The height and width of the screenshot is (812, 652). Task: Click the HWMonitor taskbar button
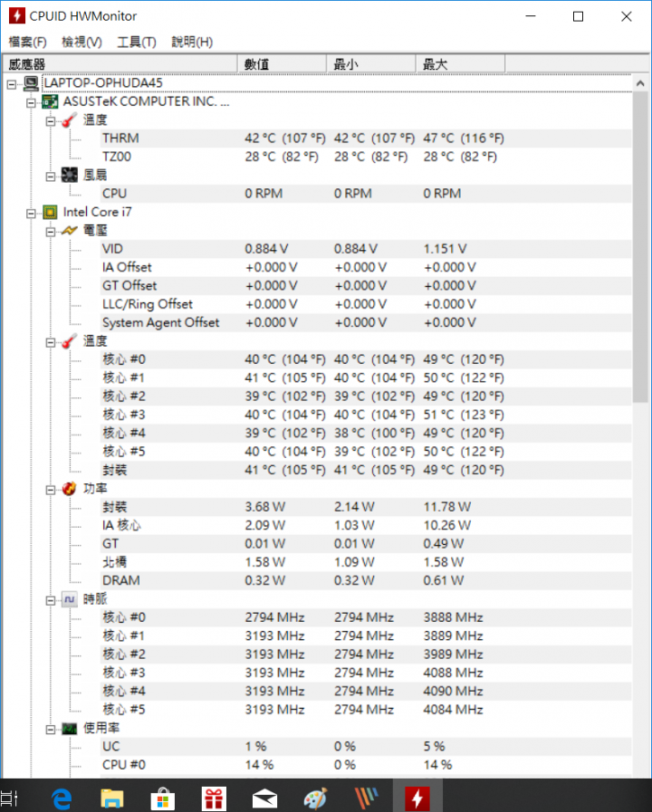[x=417, y=798]
